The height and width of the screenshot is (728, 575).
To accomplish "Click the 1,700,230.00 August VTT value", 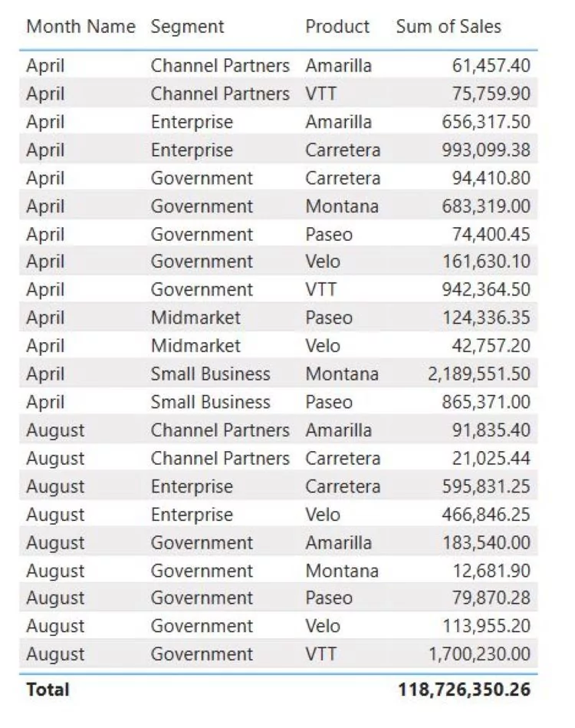I will (x=479, y=654).
